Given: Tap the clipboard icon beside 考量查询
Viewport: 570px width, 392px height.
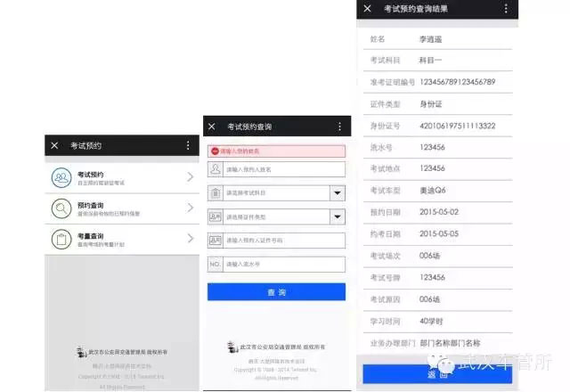Looking at the screenshot, I should pyautogui.click(x=61, y=240).
